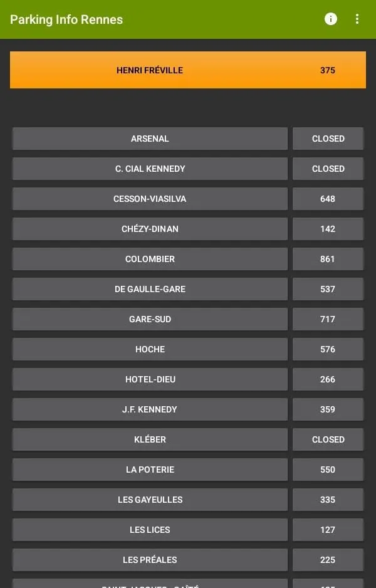376x588 pixels.
Task: Tap the LES LICES parking row
Action: click(150, 530)
